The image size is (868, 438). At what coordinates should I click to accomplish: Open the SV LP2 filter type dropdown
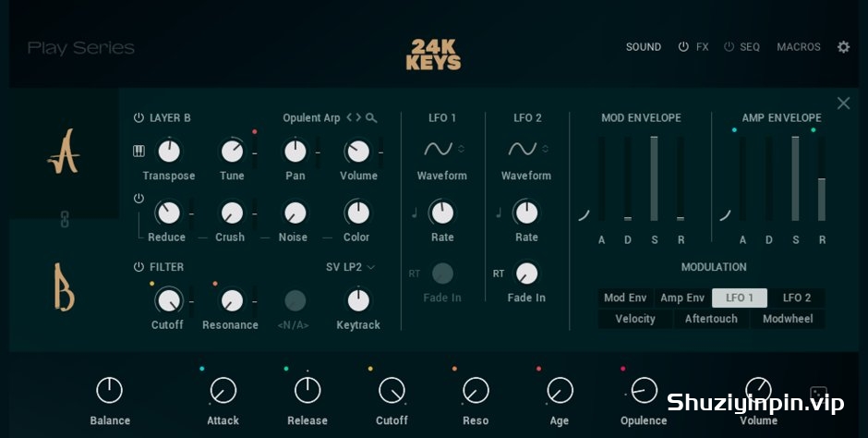[x=350, y=267]
